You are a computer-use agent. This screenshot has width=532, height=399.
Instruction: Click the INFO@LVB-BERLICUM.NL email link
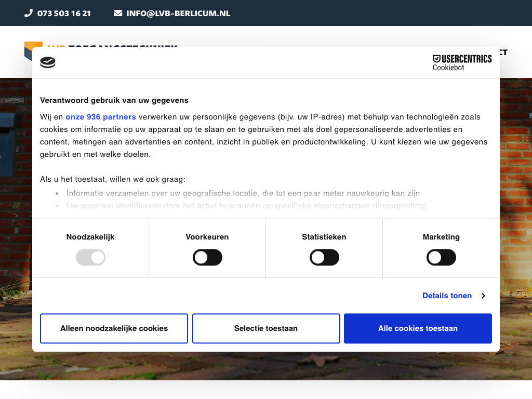[x=178, y=13]
